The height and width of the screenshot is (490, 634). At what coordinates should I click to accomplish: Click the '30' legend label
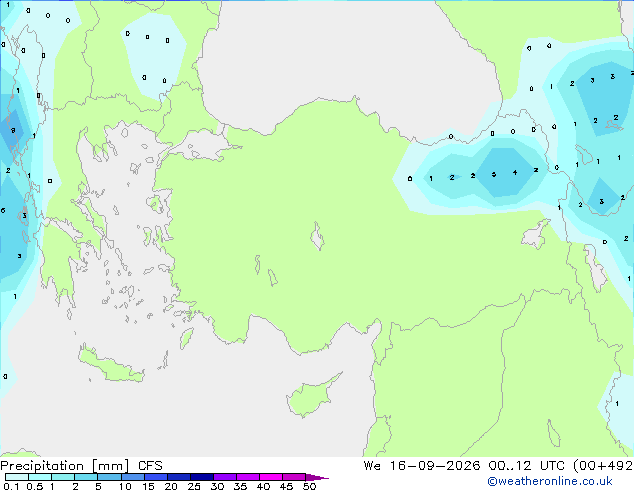(x=217, y=486)
